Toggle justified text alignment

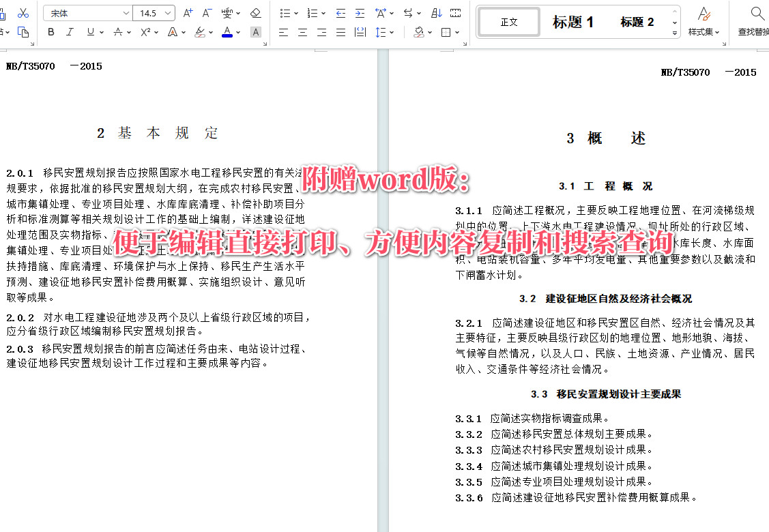339,32
